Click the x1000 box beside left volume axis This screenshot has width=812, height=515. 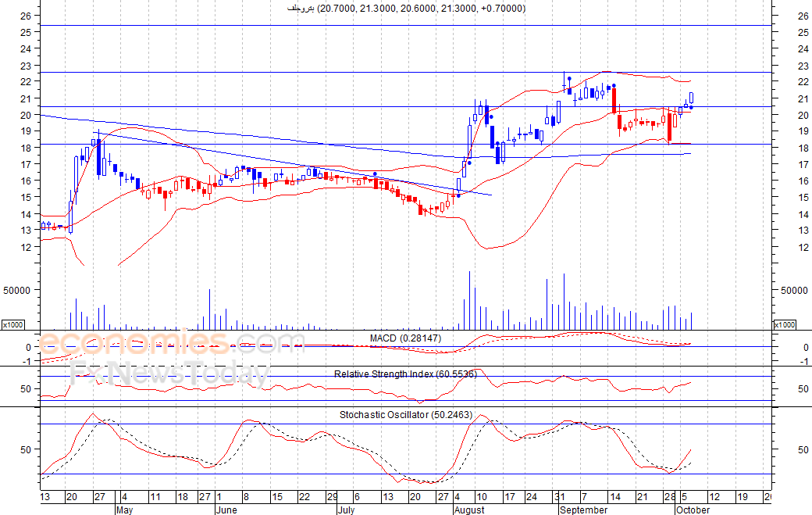(13, 324)
